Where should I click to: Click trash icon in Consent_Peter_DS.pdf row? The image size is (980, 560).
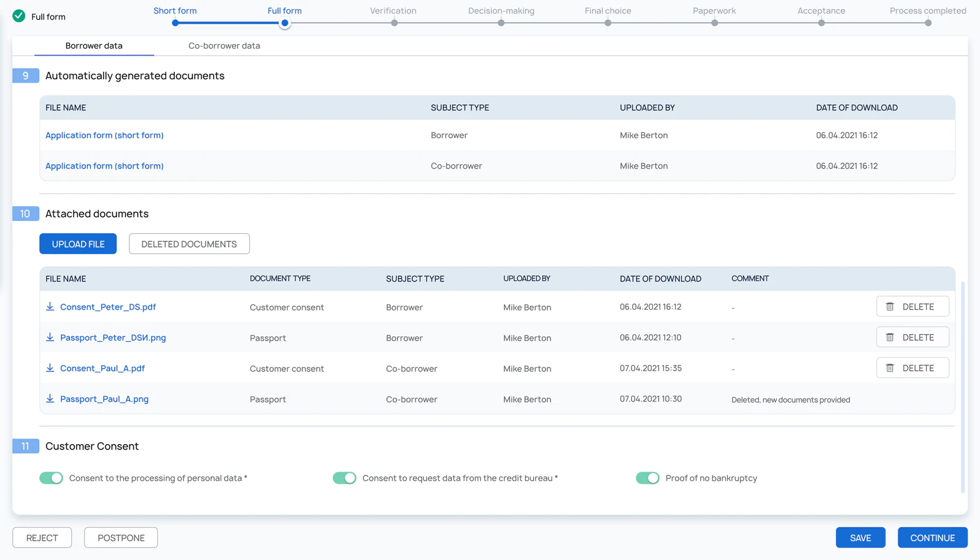[890, 307]
